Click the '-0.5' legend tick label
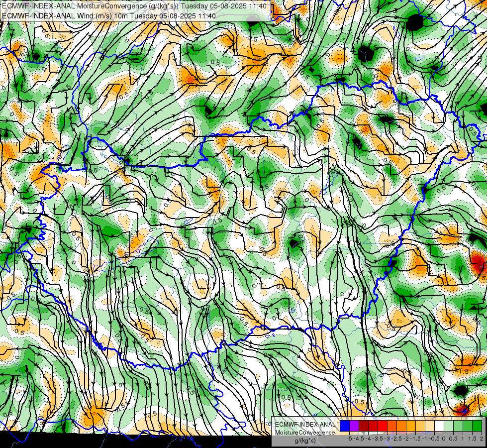Image resolution: width=487 pixels, height=448 pixels. click(x=434, y=439)
